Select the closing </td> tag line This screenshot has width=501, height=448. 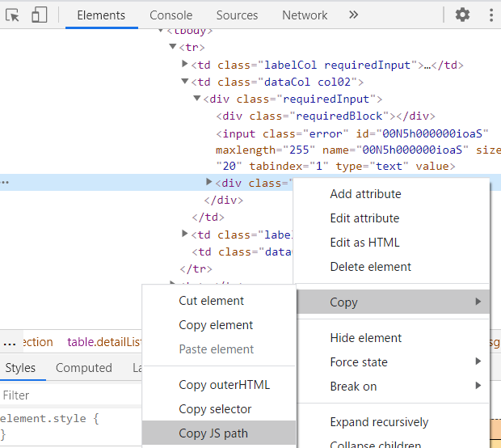pos(208,217)
